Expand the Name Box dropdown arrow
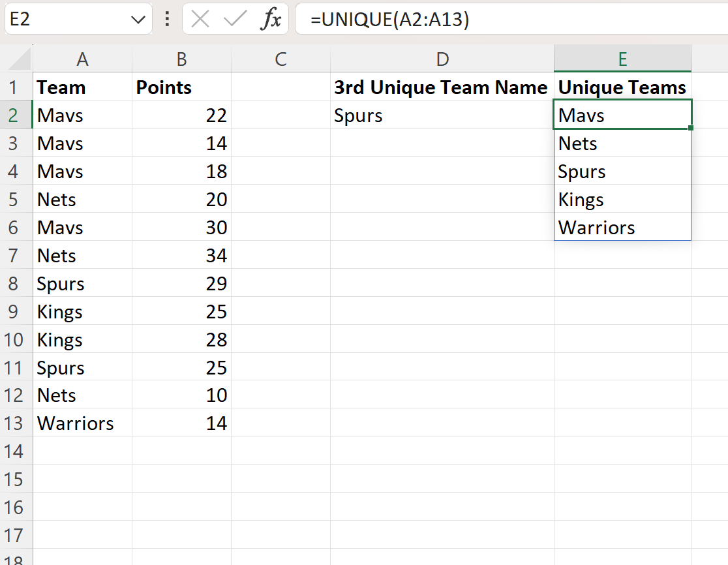 click(x=138, y=20)
